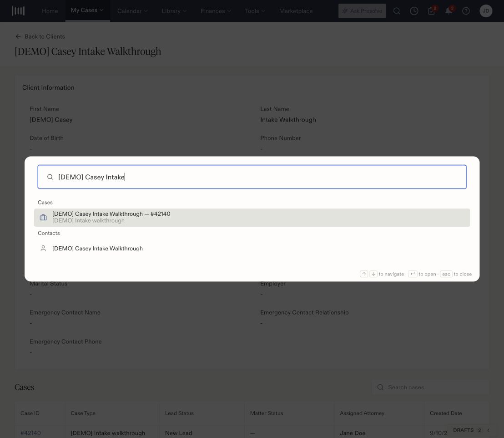Open the help question mark icon
The image size is (504, 438).
click(x=466, y=11)
